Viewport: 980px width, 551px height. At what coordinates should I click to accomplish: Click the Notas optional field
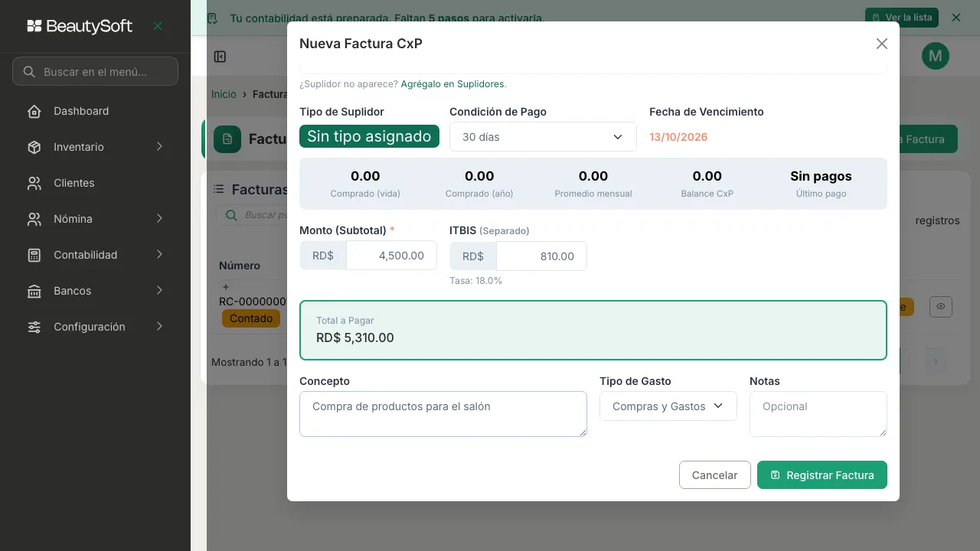(818, 414)
